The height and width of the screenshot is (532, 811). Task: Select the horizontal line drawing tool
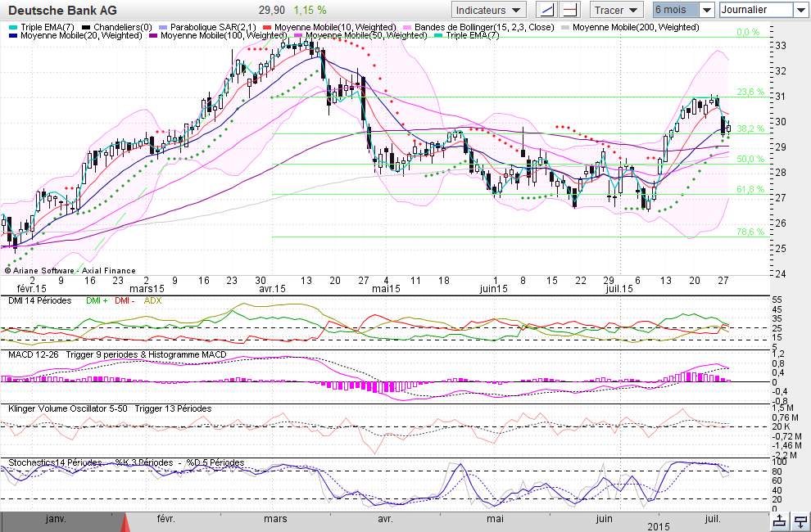(x=570, y=10)
